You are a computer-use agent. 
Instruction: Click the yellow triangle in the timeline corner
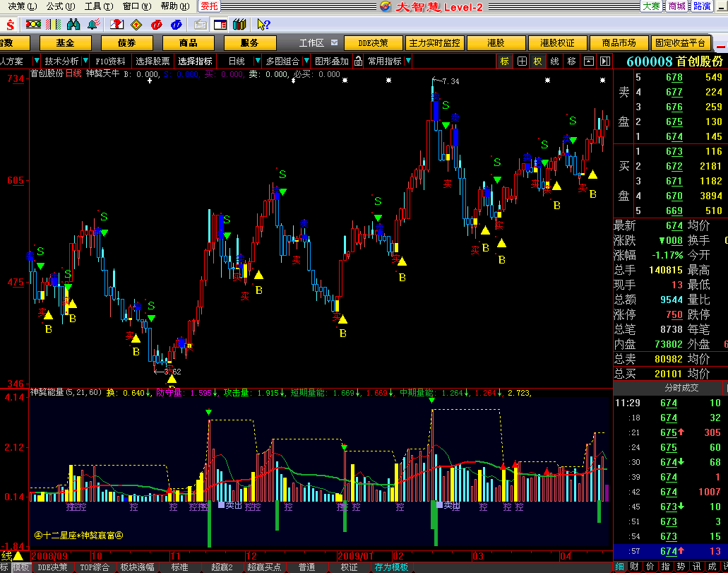18,556
